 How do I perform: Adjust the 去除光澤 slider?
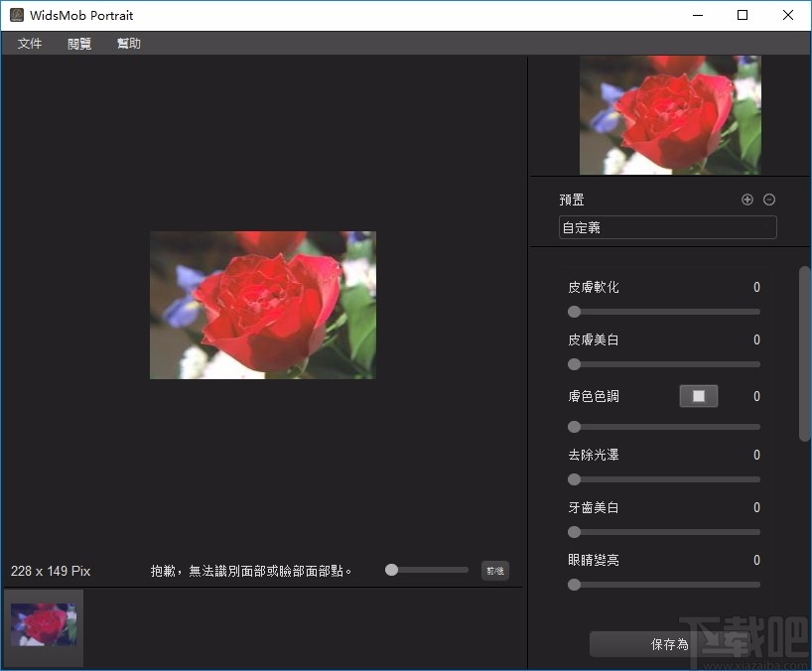point(666,479)
